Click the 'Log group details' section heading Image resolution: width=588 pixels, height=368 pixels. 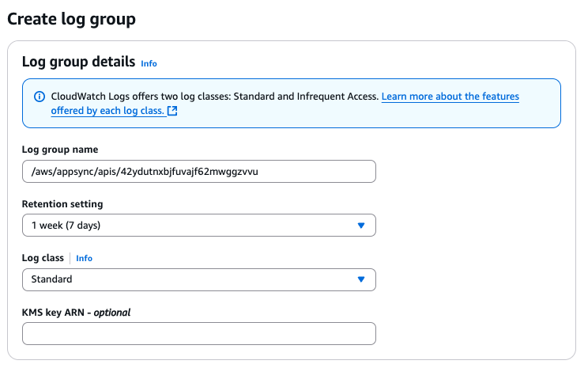tap(78, 62)
